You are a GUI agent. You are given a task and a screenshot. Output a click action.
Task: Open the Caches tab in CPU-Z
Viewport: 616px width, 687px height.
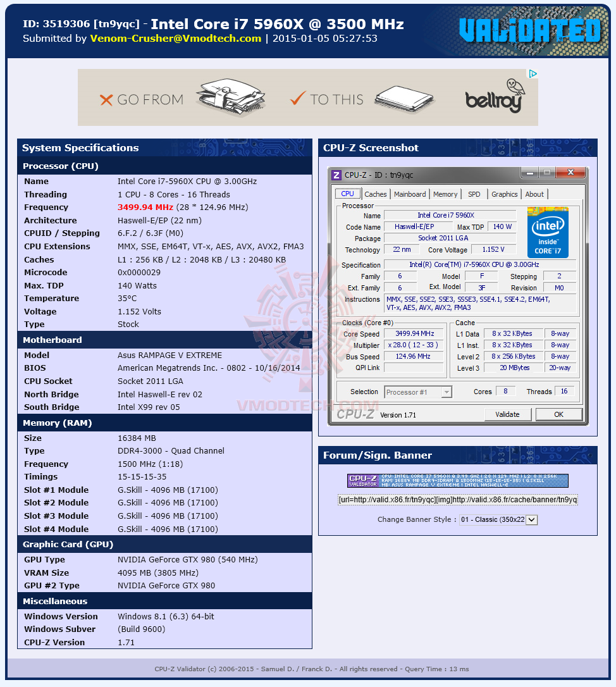(376, 194)
